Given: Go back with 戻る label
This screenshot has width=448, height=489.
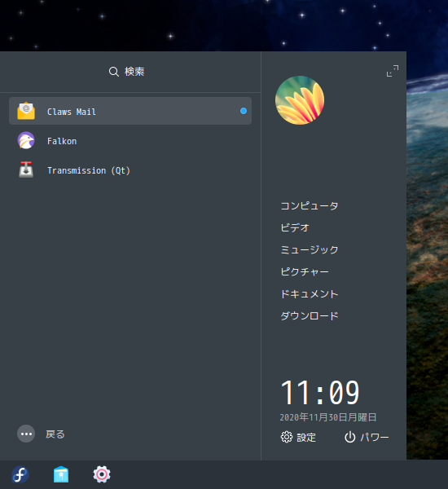Looking at the screenshot, I should pos(55,434).
